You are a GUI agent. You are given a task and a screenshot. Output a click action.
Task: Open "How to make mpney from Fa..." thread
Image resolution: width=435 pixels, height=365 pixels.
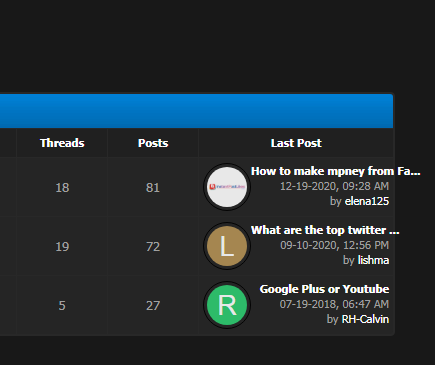click(336, 171)
